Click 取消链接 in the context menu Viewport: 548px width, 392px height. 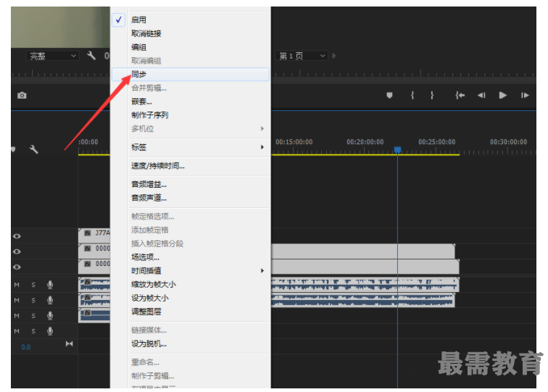[x=146, y=33]
